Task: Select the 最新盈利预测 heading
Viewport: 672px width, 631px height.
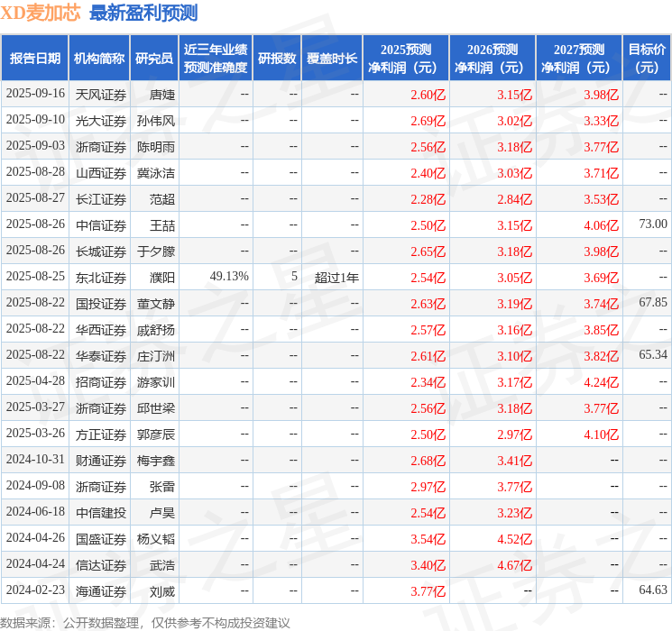Action: 143,14
